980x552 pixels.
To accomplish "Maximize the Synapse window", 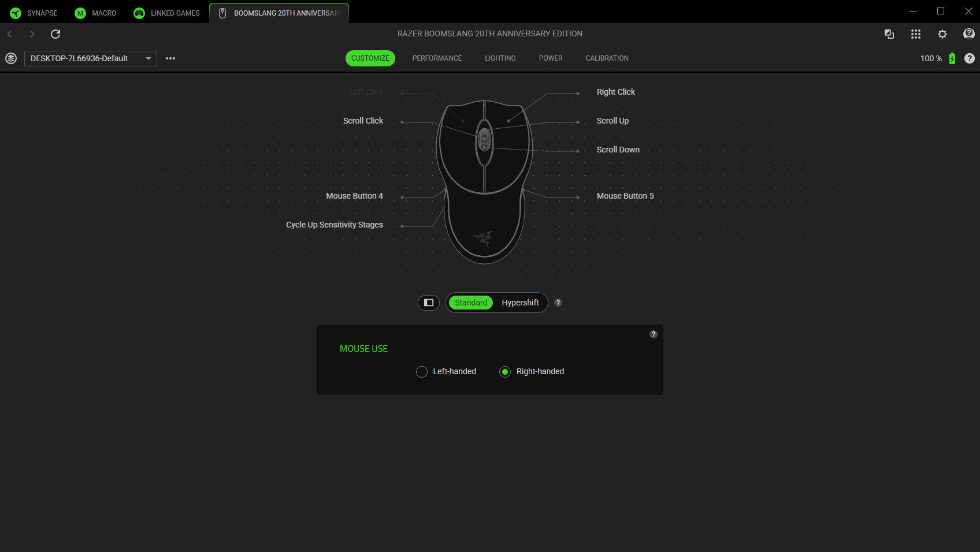I will (x=941, y=11).
